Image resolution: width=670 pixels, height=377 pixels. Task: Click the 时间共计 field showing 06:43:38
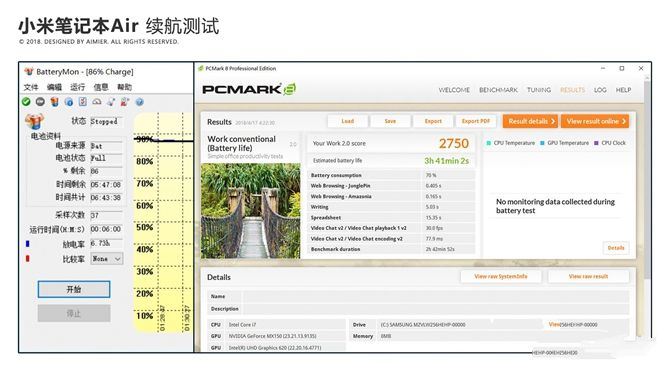(x=106, y=197)
